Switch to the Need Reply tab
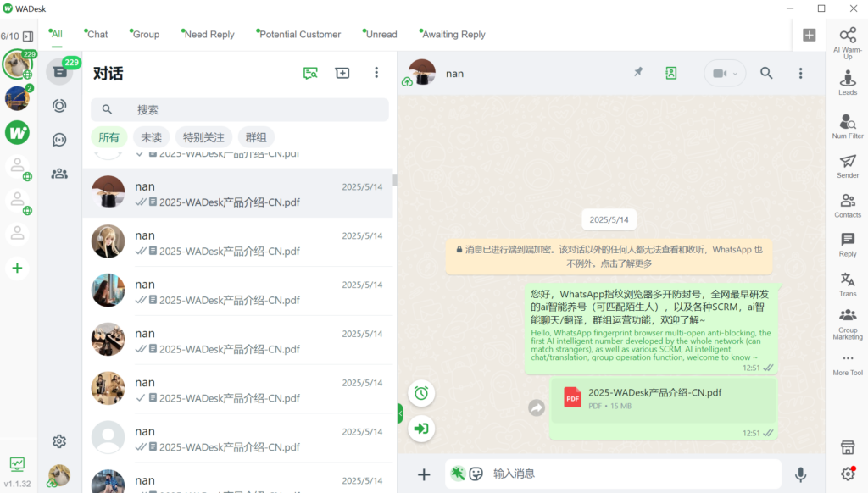868x493 pixels. tap(209, 34)
